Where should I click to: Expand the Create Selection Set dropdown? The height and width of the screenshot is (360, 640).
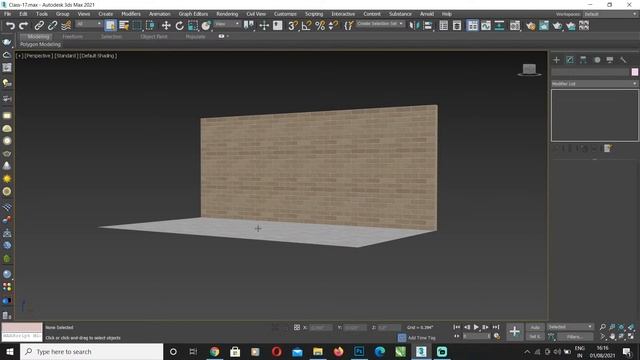click(380, 24)
